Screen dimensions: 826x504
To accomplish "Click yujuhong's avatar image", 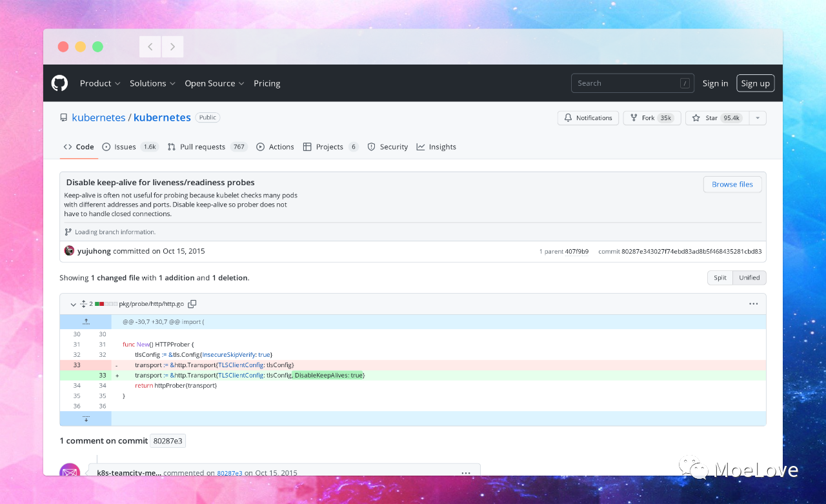I will 70,251.
